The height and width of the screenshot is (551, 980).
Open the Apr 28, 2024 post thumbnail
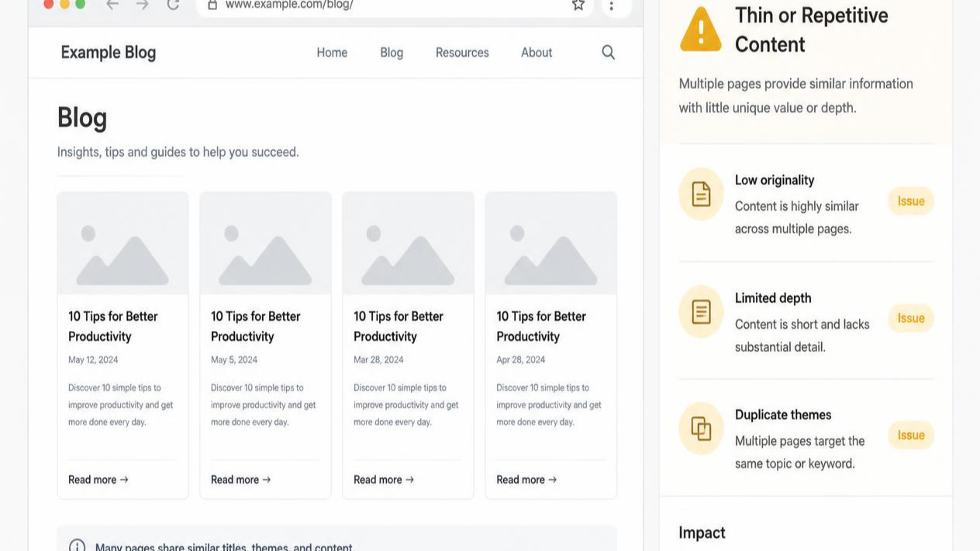[x=551, y=243]
